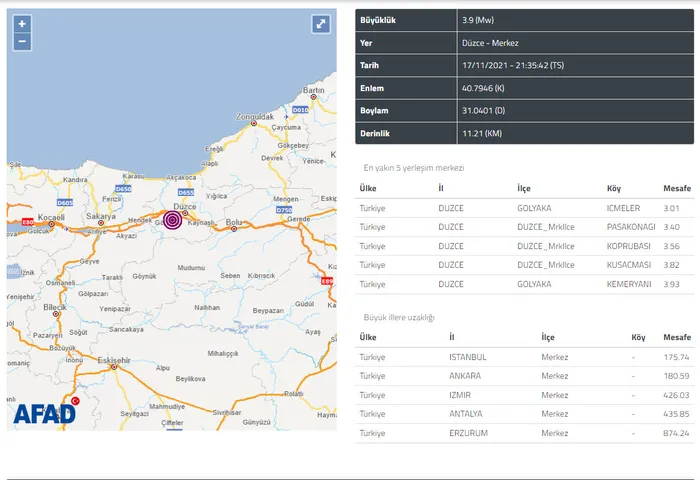Select the Büyüklük row label

click(378, 20)
